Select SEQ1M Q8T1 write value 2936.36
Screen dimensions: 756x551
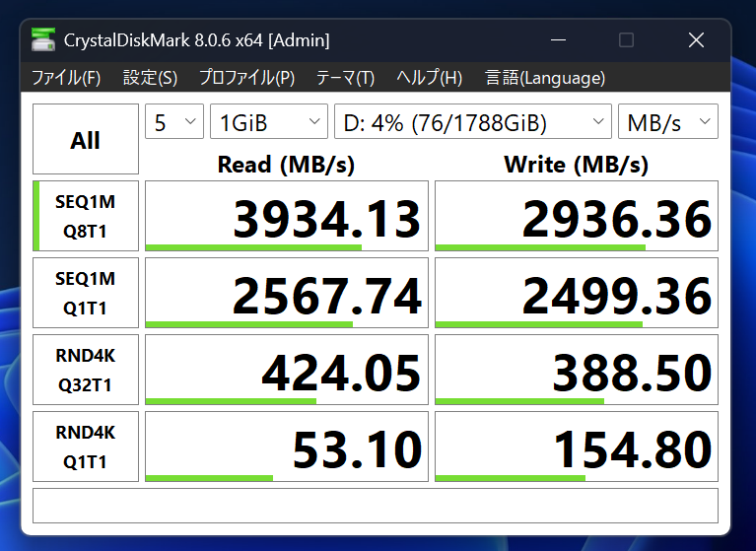pos(577,216)
